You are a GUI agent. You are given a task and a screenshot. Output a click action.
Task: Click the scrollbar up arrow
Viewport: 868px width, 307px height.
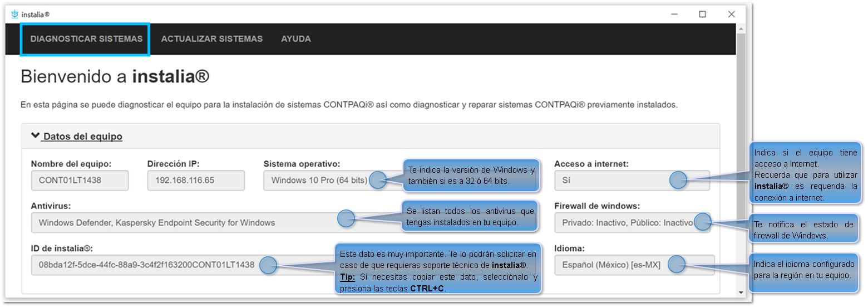pyautogui.click(x=741, y=28)
